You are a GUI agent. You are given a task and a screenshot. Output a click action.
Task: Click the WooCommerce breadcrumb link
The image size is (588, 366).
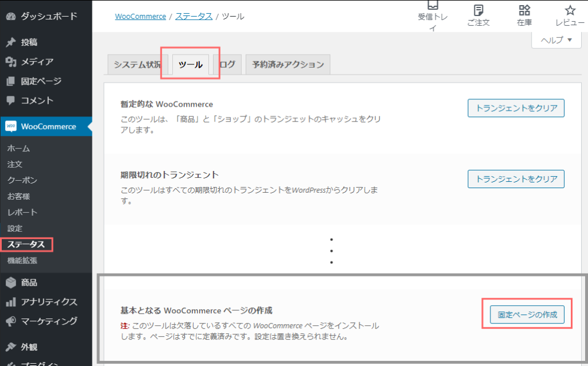tap(141, 17)
